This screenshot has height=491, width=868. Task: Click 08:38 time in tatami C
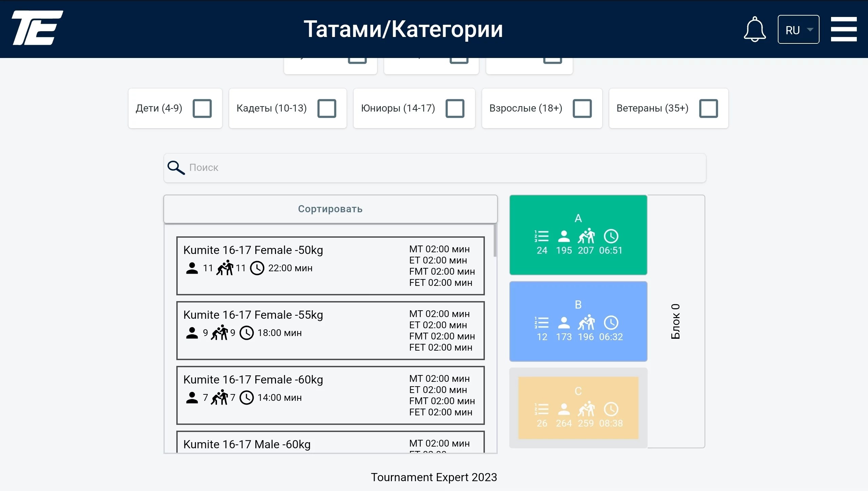[x=611, y=424]
